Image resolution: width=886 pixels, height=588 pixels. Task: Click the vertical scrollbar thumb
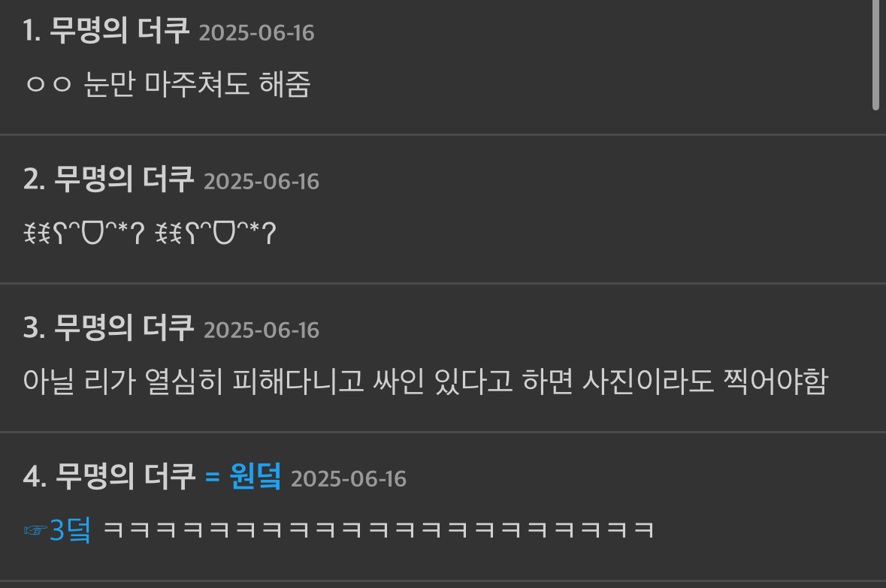pyautogui.click(x=875, y=55)
